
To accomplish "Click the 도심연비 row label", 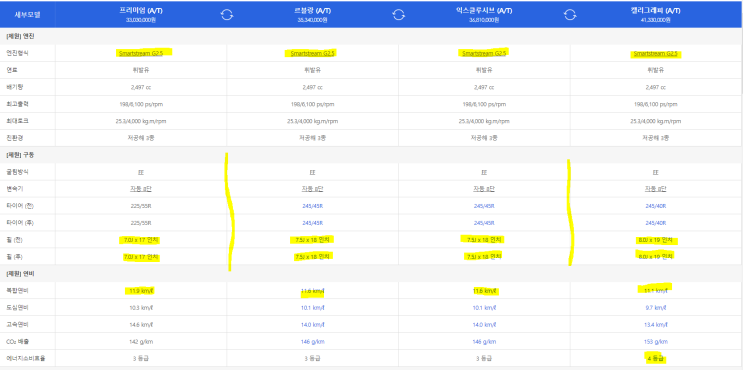I will 17,307.
